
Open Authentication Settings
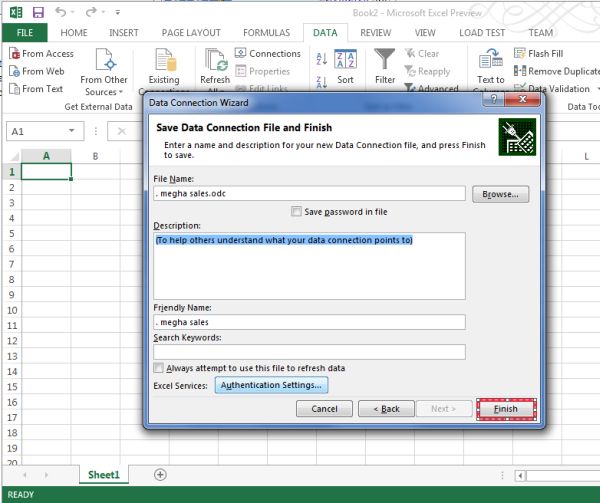coord(271,385)
